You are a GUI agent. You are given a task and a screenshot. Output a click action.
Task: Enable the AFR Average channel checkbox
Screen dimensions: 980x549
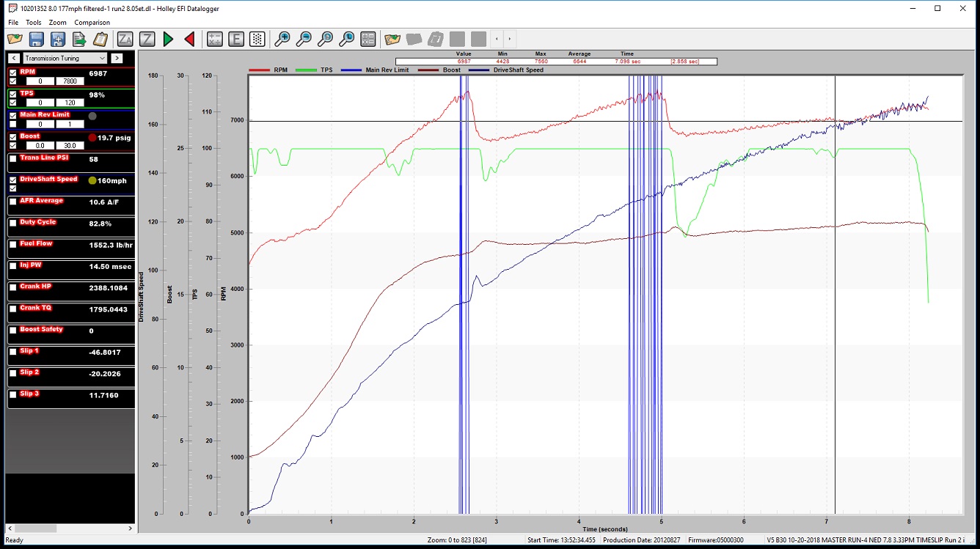(x=13, y=202)
